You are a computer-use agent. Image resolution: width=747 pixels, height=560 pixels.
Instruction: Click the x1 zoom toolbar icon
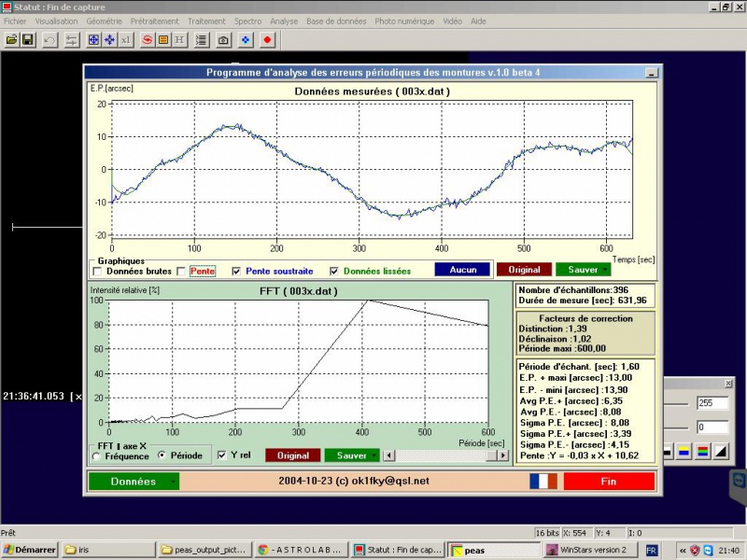(125, 40)
